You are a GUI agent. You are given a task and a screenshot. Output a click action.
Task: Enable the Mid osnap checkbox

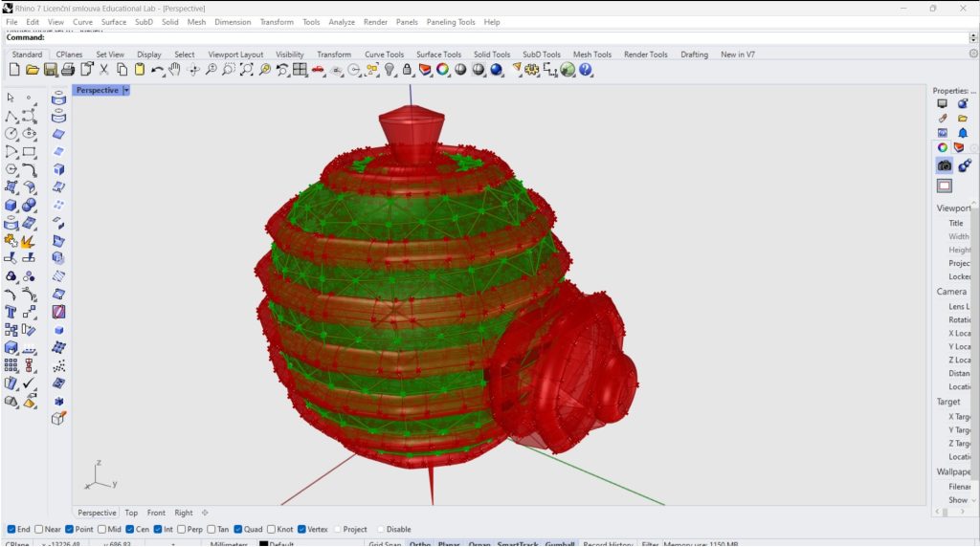tap(101, 530)
